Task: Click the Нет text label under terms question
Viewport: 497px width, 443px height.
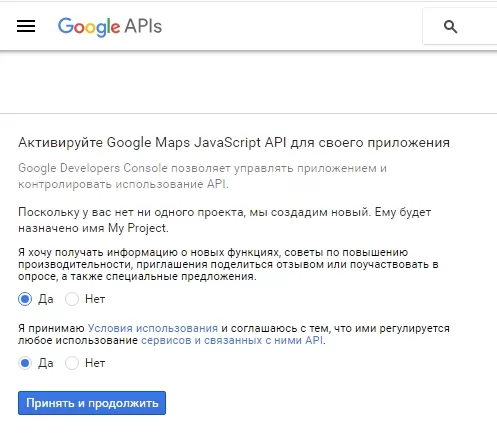Action: pos(95,363)
